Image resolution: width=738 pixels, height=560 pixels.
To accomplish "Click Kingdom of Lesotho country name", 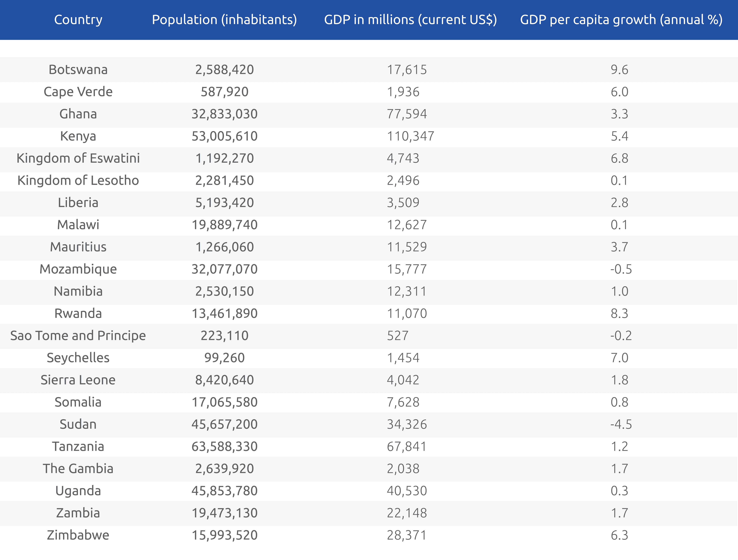I will click(x=78, y=181).
